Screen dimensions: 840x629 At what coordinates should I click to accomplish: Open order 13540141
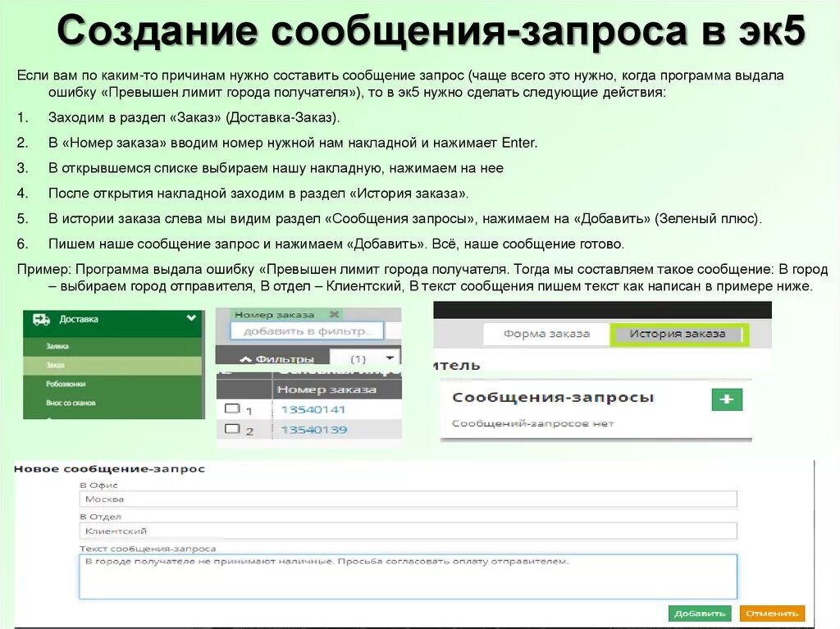tap(313, 410)
